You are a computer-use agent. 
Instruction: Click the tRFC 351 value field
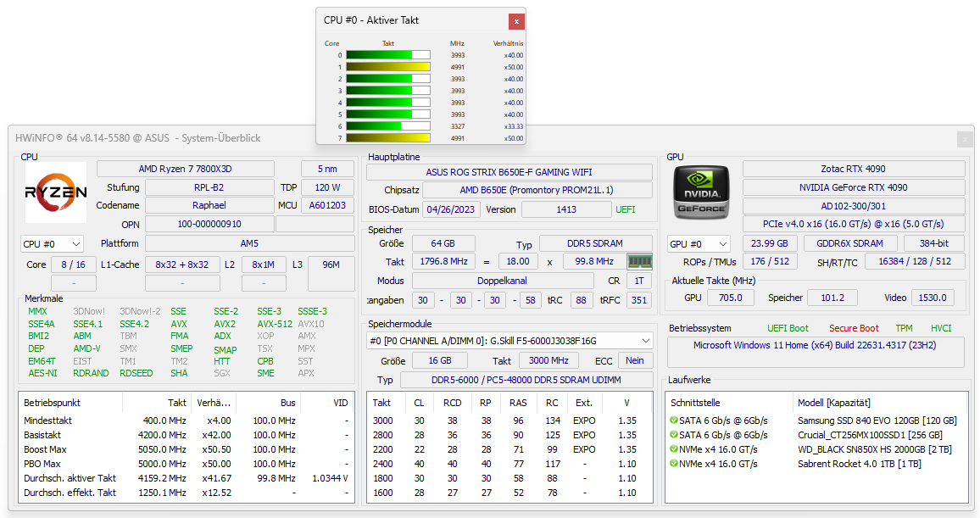638,300
